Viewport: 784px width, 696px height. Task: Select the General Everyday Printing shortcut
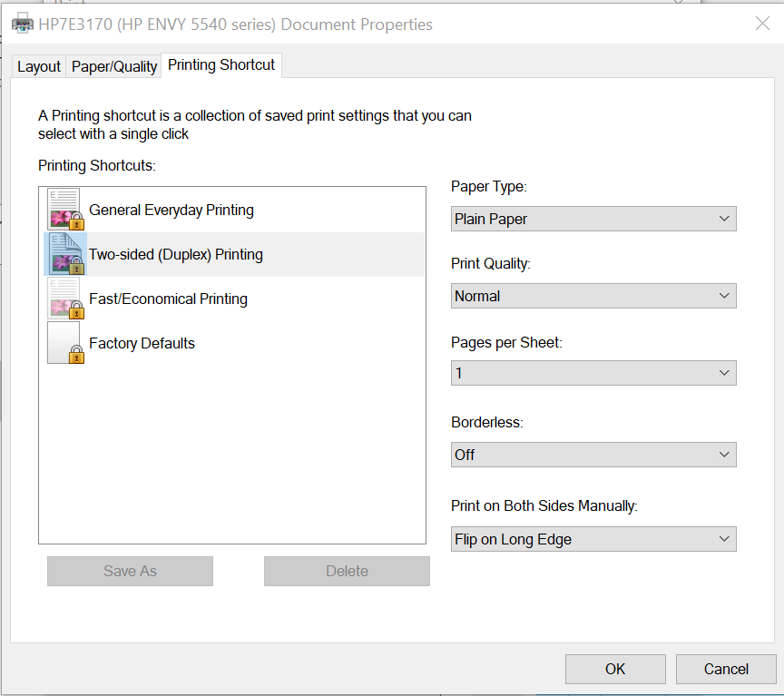[171, 210]
